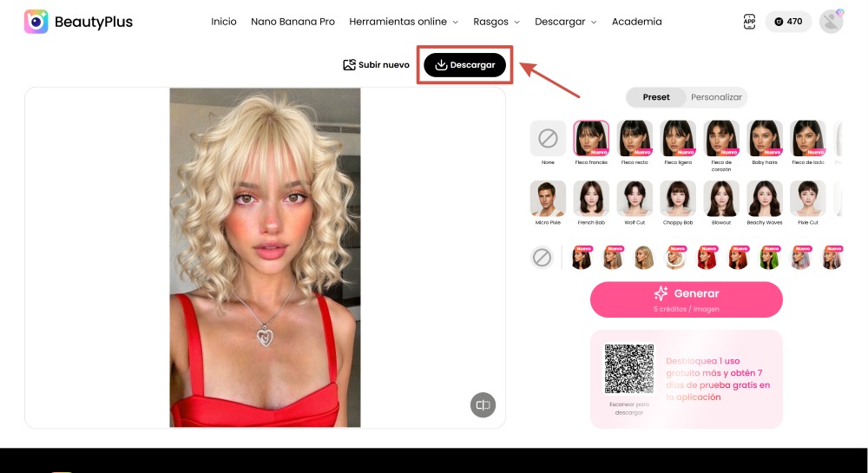The image size is (868, 473).
Task: Click 'Escanear para descargar' caption
Action: [x=628, y=408]
